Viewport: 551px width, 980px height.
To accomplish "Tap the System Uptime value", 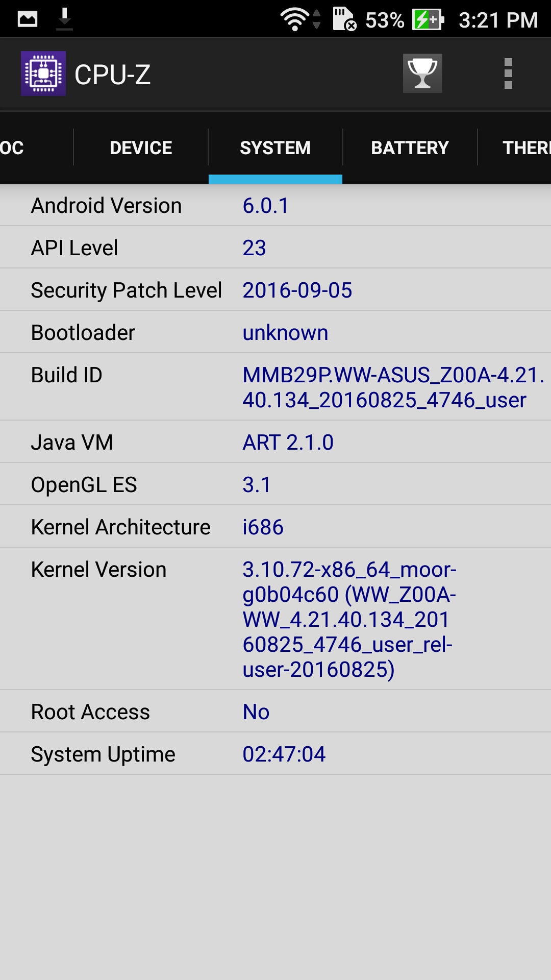I will pos(284,754).
